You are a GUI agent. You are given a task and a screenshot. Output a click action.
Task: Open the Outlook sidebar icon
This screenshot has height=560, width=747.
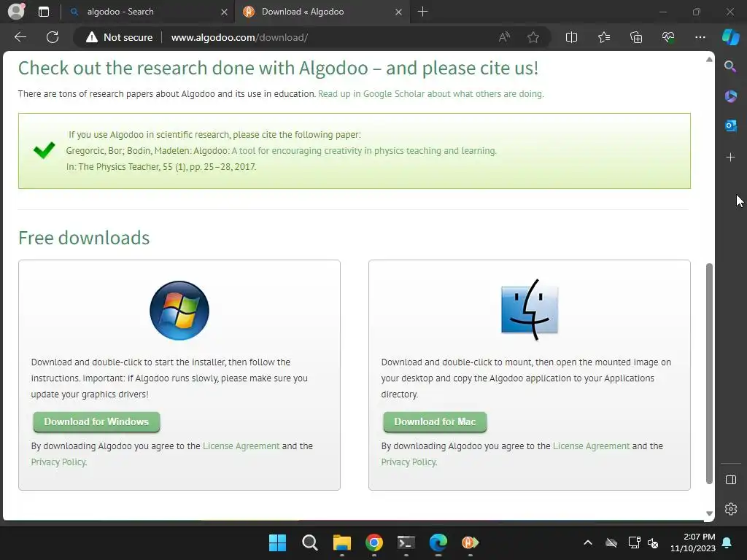[730, 125]
